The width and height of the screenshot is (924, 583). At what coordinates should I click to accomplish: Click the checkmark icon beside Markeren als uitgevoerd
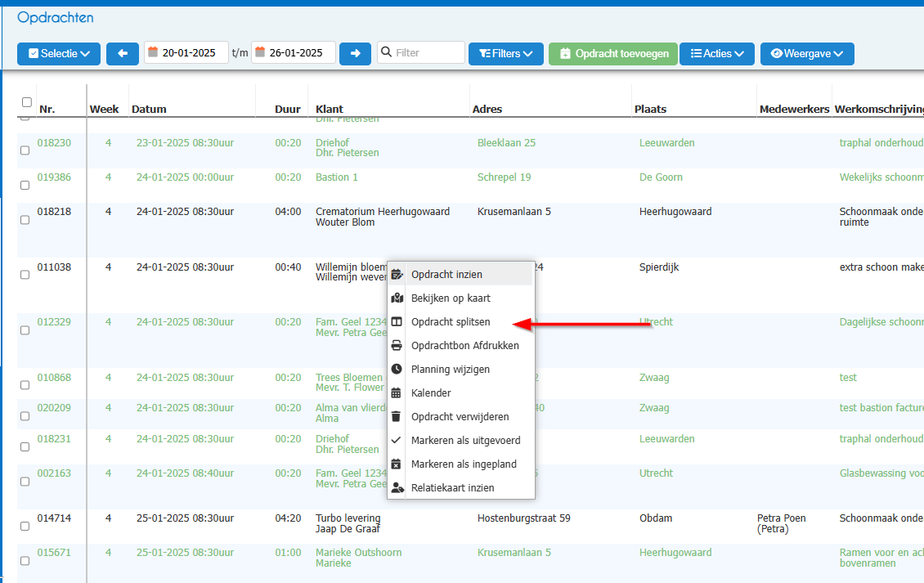pos(397,441)
